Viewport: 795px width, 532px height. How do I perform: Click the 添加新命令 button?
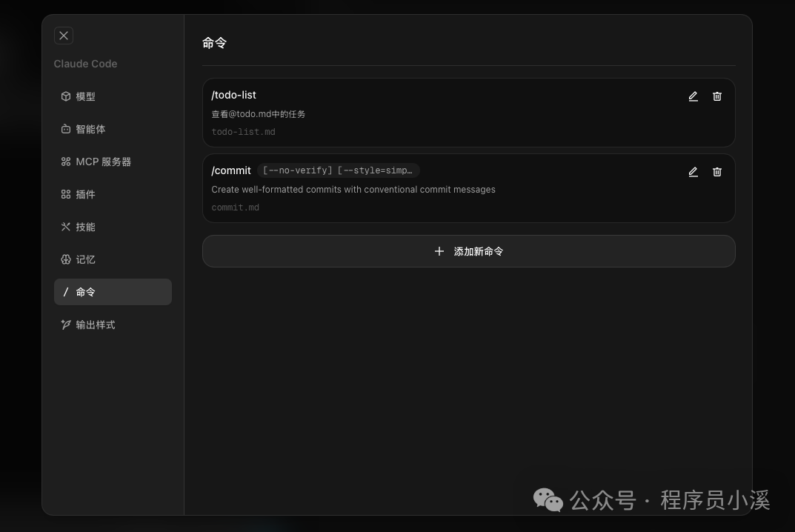pos(468,251)
